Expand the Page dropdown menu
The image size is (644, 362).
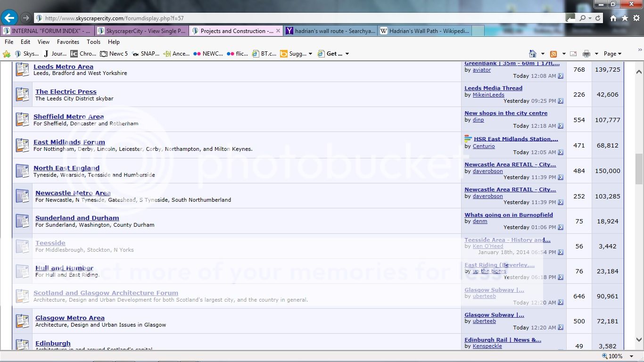[613, 54]
